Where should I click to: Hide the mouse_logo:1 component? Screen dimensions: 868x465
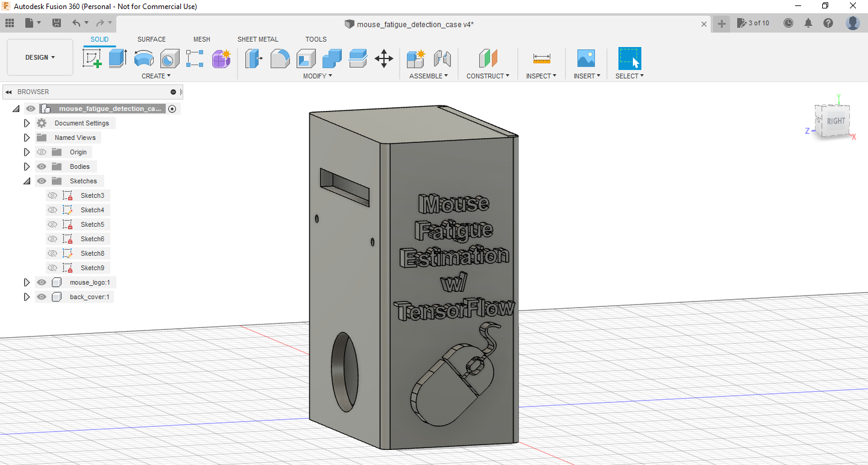pyautogui.click(x=41, y=282)
